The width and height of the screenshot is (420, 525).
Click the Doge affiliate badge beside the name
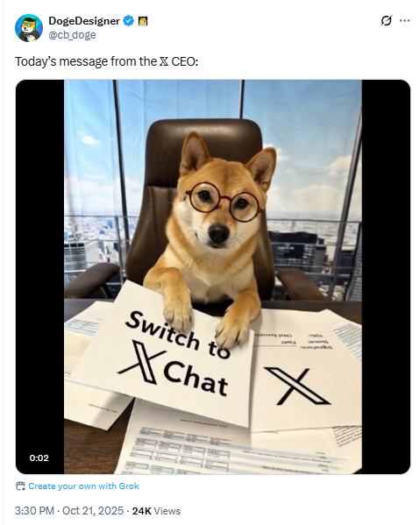[x=143, y=21]
